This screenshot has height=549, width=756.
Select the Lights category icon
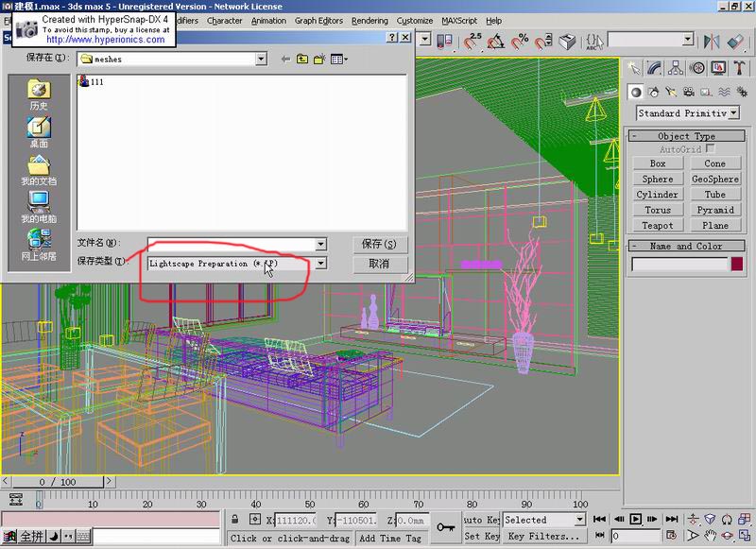[671, 92]
